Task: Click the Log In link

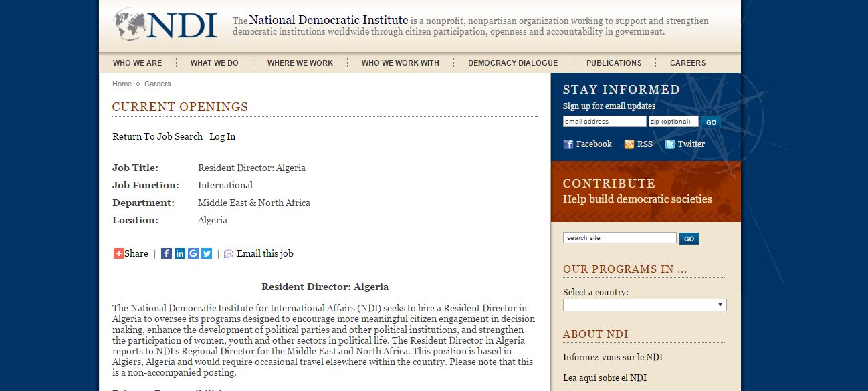Action: click(x=222, y=136)
